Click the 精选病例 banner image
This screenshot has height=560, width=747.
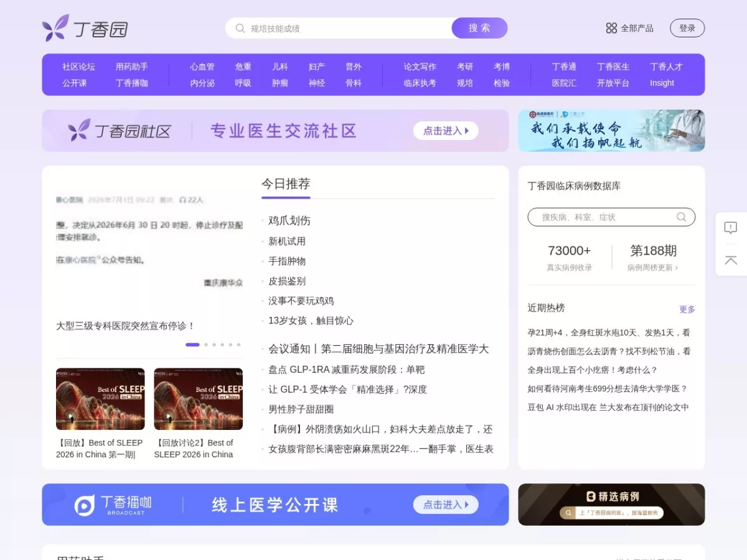[x=611, y=505]
